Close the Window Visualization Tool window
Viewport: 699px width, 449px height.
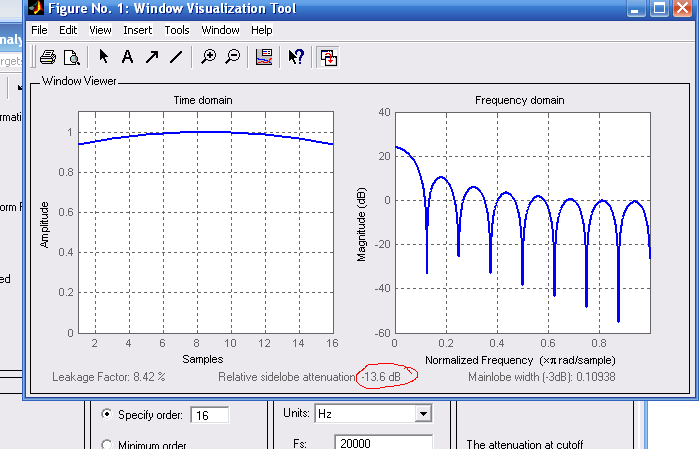pyautogui.click(x=683, y=8)
